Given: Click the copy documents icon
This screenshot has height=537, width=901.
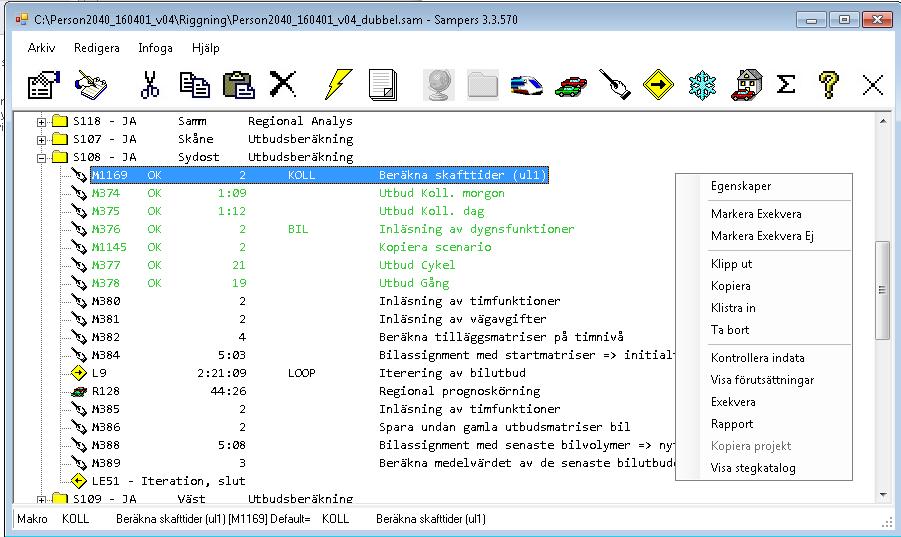Looking at the screenshot, I should click(x=194, y=85).
